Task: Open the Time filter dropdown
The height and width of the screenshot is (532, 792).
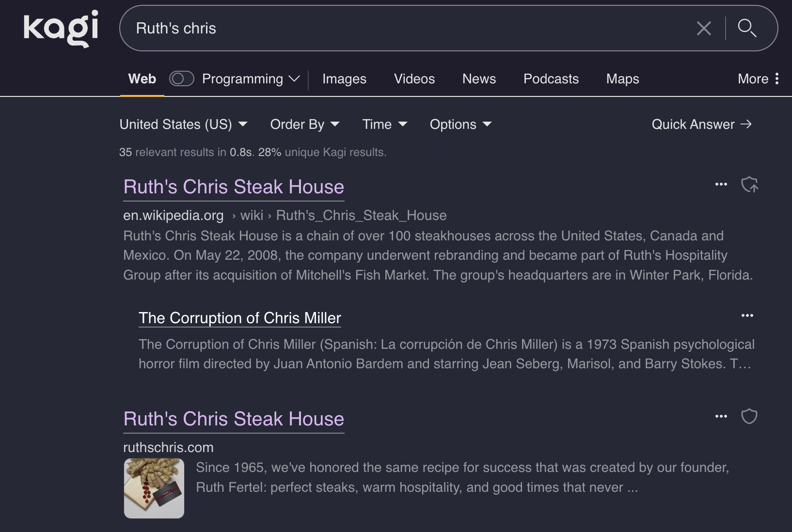Action: click(x=384, y=125)
